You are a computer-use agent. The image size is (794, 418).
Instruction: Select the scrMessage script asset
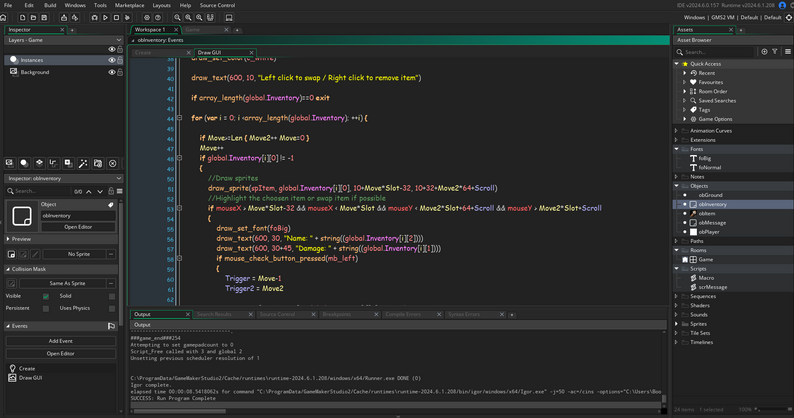(712, 287)
